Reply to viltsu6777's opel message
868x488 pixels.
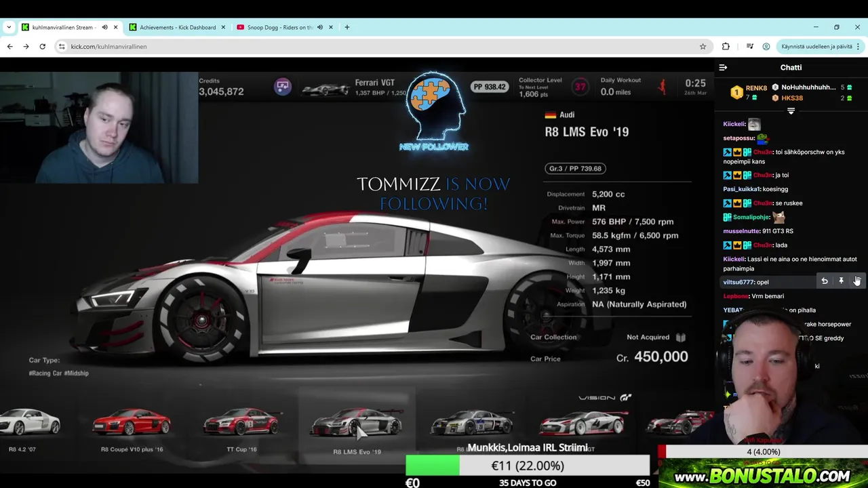(825, 281)
